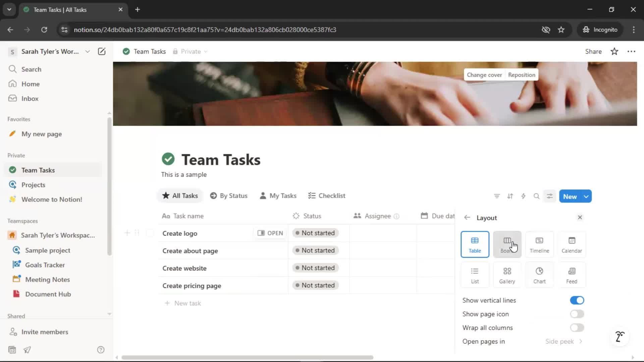The width and height of the screenshot is (644, 362).
Task: Click OPEN button on Create logo row
Action: [270, 233]
